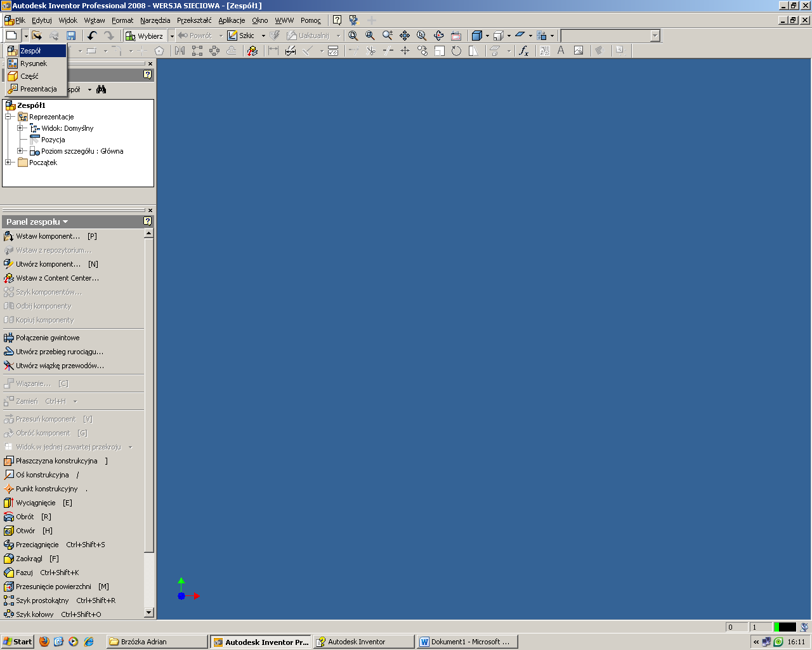Collapse the Reprezentacje tree node

pos(8,117)
